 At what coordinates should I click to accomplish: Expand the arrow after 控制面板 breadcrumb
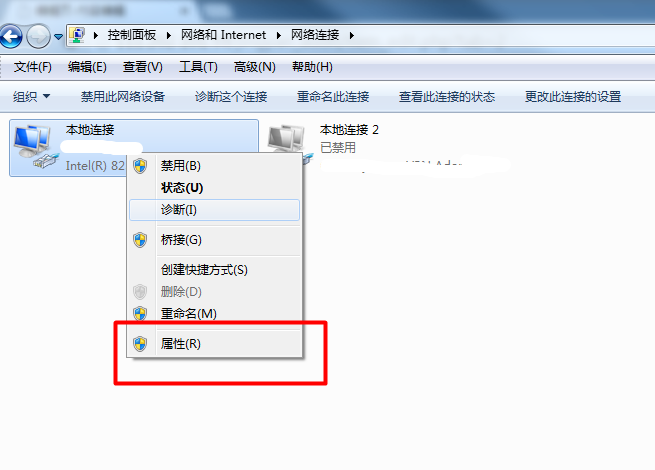point(168,36)
